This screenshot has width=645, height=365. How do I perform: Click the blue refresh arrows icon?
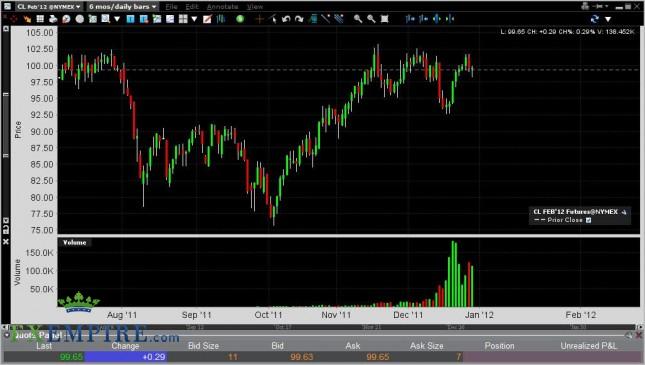pos(594,19)
